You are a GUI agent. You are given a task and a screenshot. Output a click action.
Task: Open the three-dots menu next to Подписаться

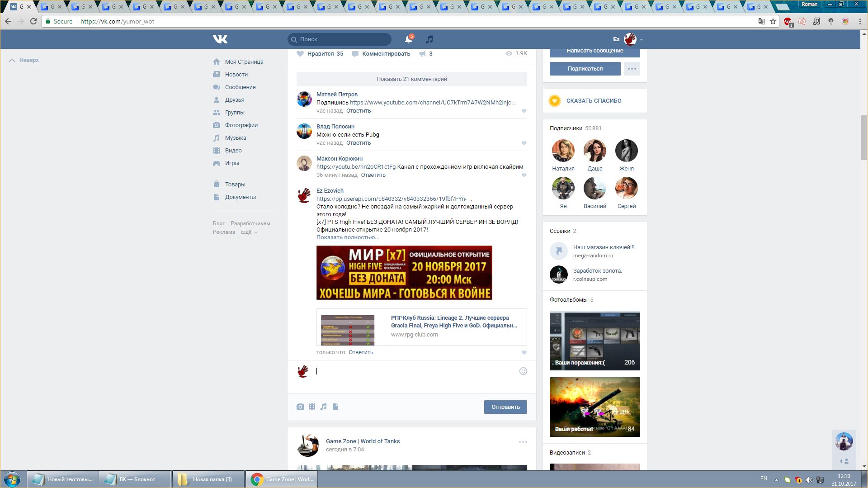point(632,69)
